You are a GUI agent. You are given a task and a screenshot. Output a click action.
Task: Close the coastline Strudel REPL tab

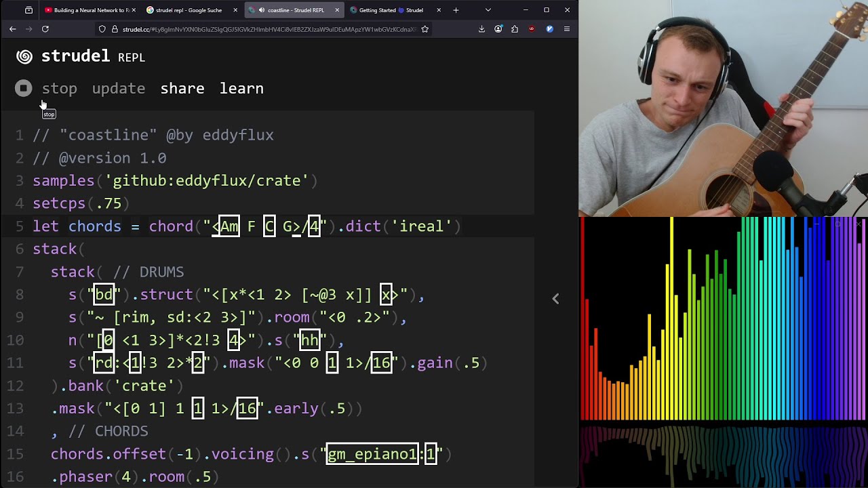(337, 10)
